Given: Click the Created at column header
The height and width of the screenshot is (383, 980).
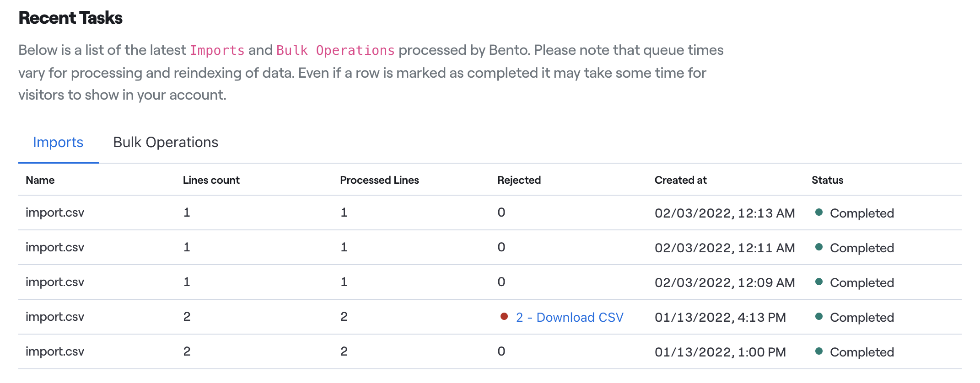Looking at the screenshot, I should coord(680,180).
